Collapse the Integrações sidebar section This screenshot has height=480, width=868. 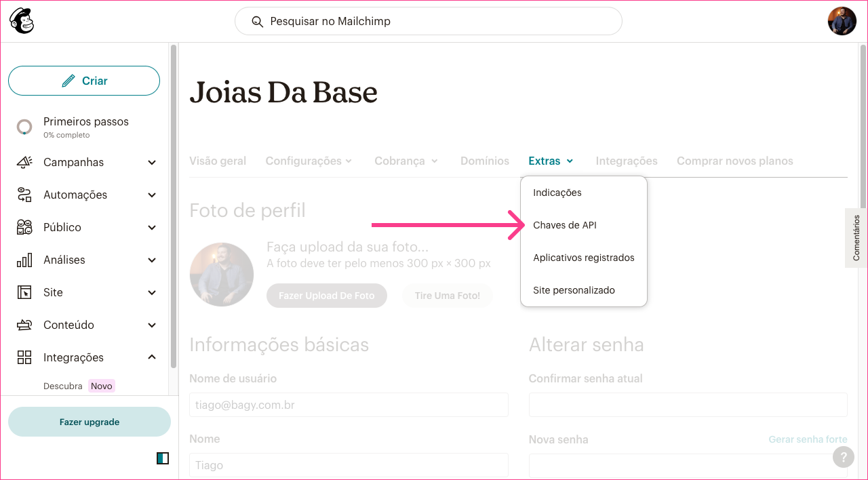point(152,357)
